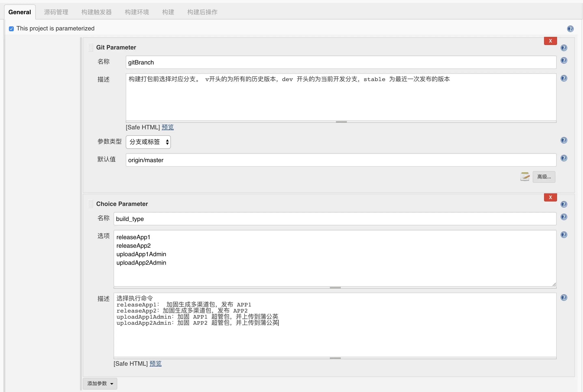Screen dimensions: 583x392
Task: Switch to the 源码管理 tab
Action: [56, 12]
